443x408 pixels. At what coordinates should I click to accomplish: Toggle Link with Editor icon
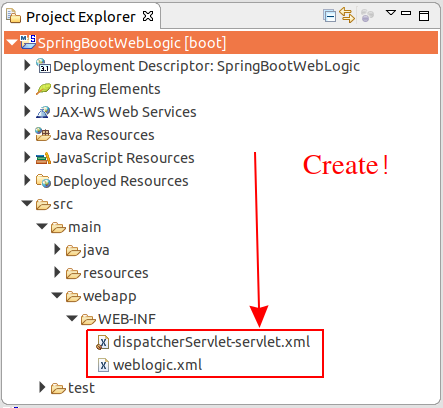pos(347,15)
